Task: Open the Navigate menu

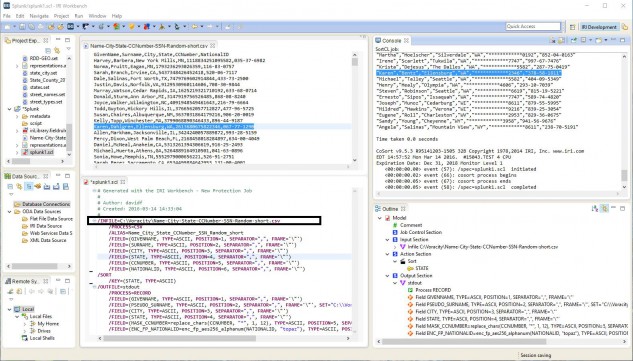Action: point(39,16)
